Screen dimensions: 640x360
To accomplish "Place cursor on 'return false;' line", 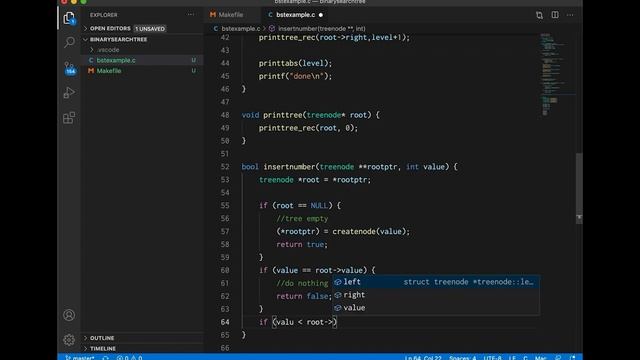I will (304, 296).
